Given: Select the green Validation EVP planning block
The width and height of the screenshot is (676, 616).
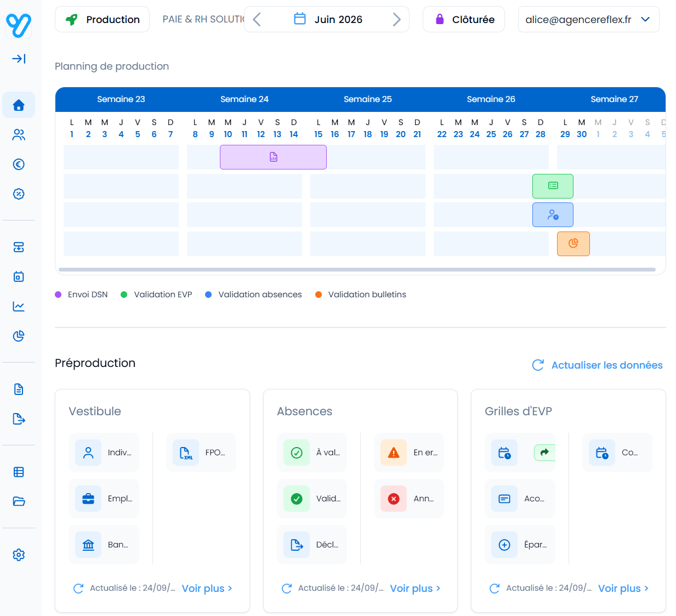Looking at the screenshot, I should click(553, 186).
